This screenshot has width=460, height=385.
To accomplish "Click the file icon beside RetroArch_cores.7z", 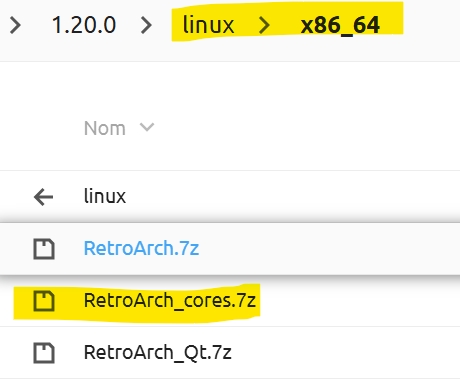I will pyautogui.click(x=44, y=301).
